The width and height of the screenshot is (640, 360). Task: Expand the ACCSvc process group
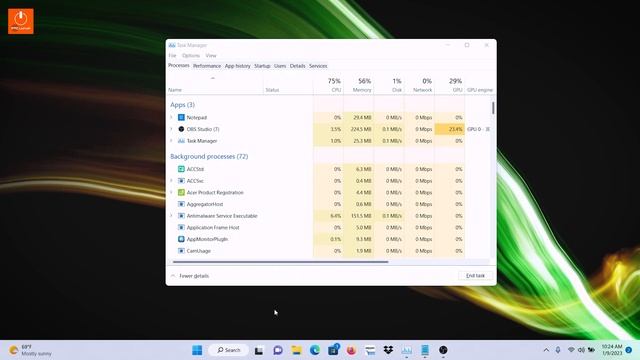point(171,181)
